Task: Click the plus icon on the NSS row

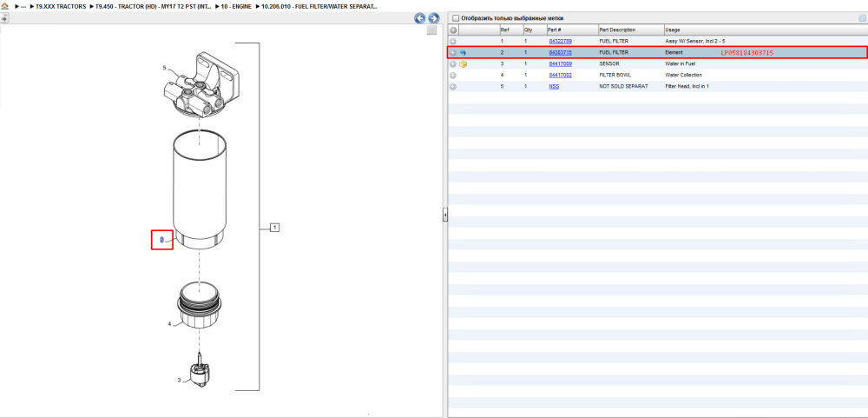Action: (453, 87)
